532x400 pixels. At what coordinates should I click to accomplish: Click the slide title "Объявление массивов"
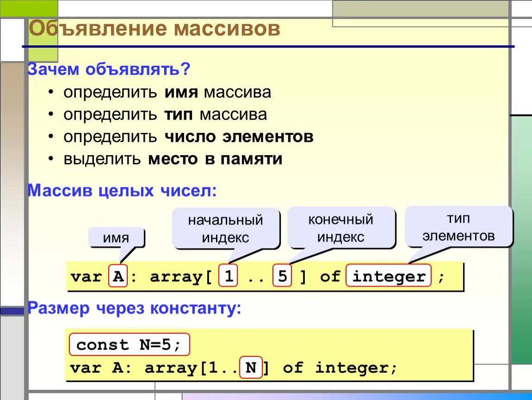click(x=155, y=28)
